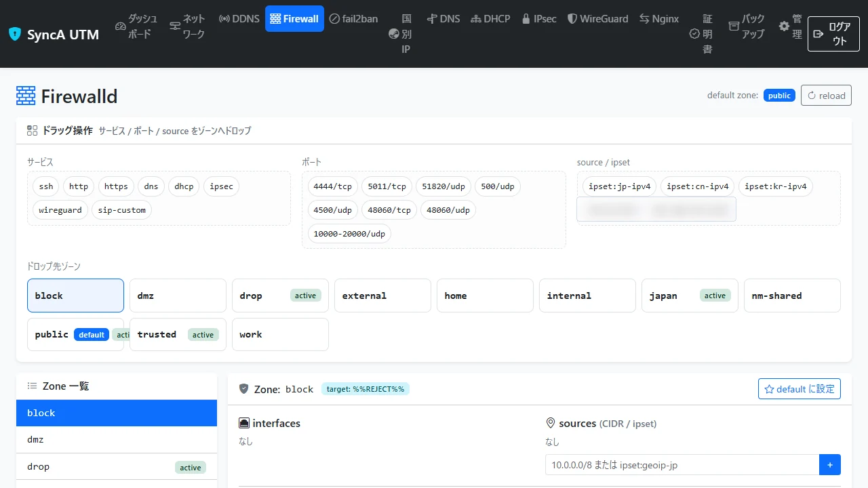The width and height of the screenshot is (868, 488).
Task: Open the 国別IP page
Action: (400, 34)
